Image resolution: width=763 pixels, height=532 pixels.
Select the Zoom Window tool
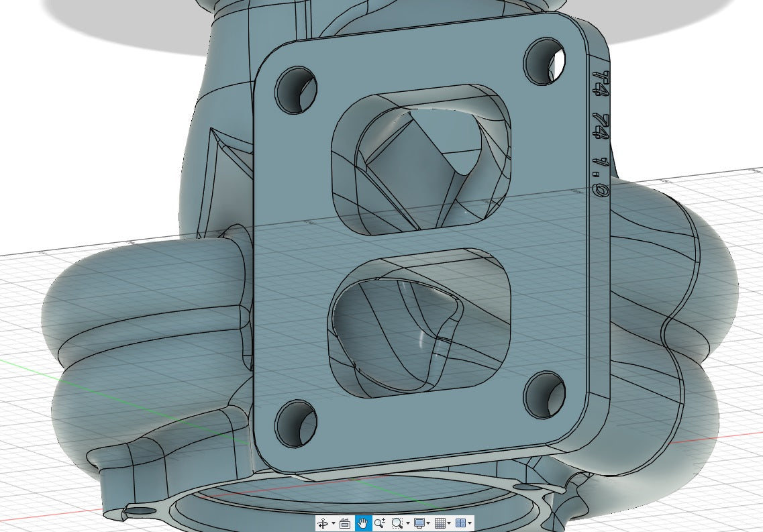397,523
